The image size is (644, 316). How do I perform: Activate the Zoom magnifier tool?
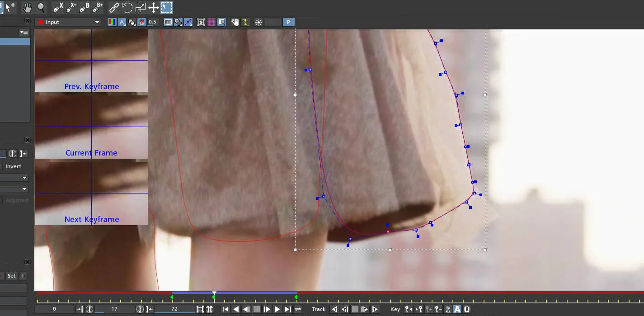tap(41, 7)
